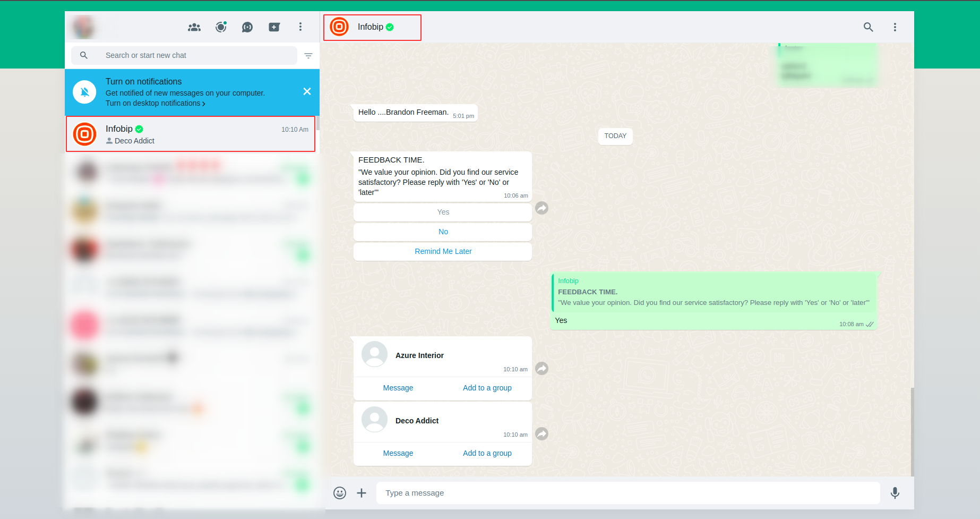Click Azure Interior contact avatar
The height and width of the screenshot is (519, 980).
point(374,354)
